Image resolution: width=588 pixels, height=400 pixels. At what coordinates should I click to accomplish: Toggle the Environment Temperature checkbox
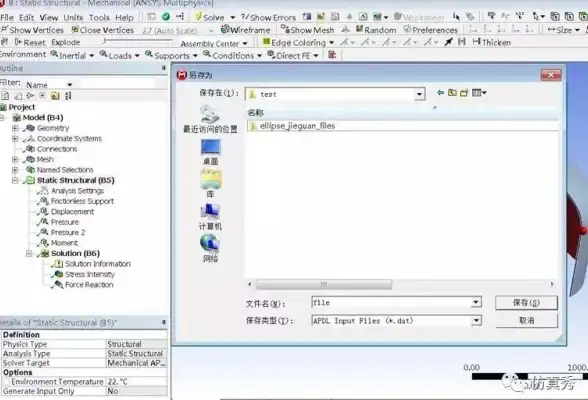pos(7,382)
